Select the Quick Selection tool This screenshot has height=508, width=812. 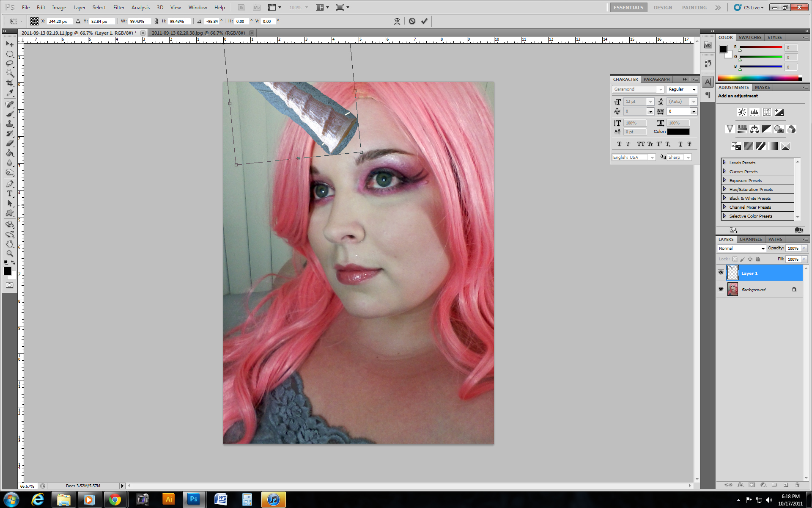(x=10, y=73)
